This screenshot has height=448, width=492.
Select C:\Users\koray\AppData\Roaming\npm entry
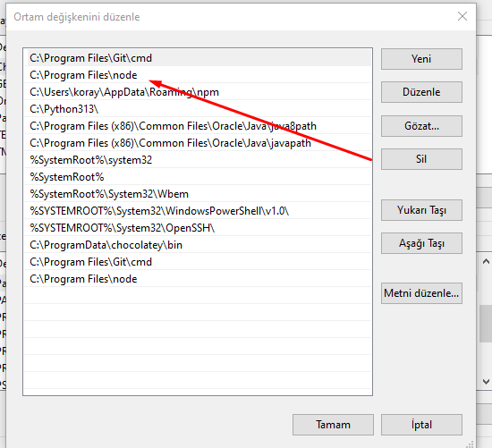[198, 92]
